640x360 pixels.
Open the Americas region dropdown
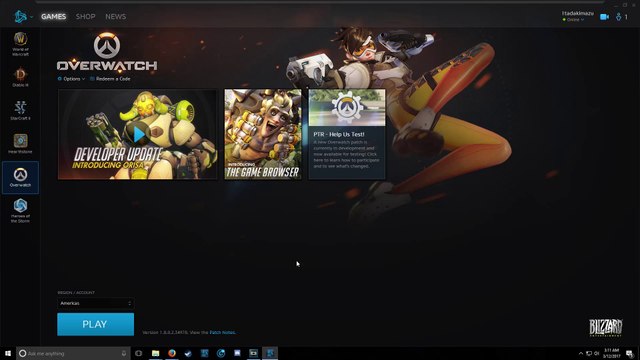tap(96, 303)
